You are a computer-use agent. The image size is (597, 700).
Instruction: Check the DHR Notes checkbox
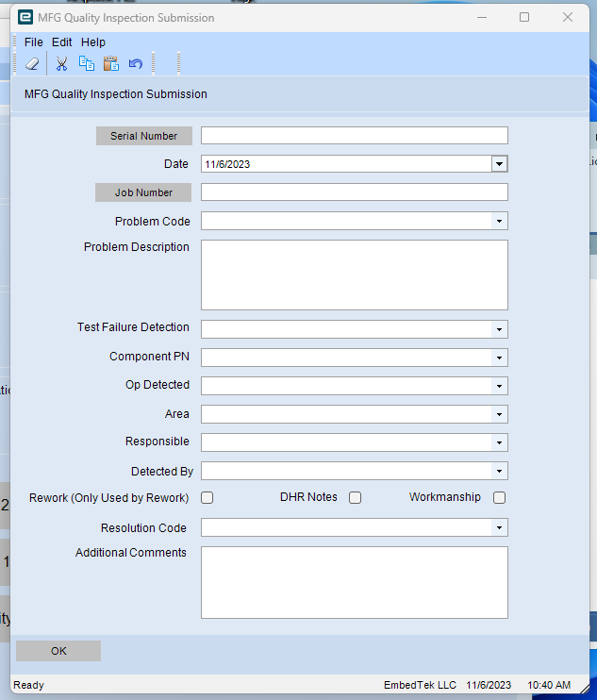coord(356,498)
